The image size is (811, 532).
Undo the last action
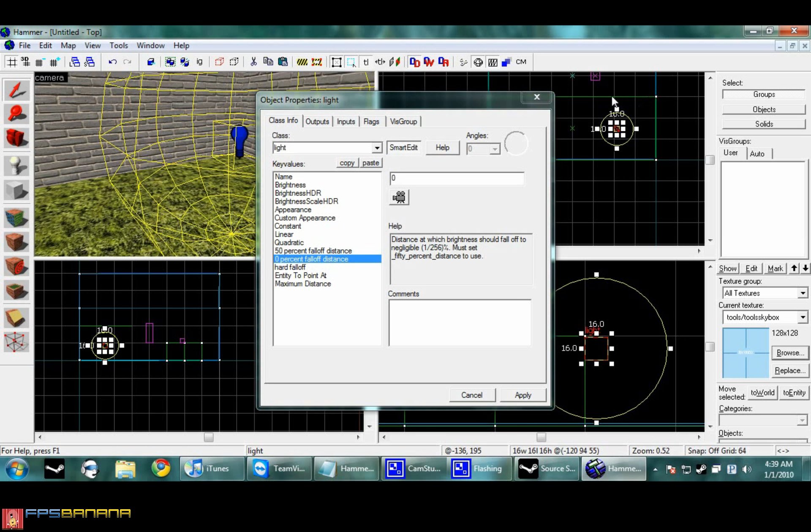tap(112, 62)
